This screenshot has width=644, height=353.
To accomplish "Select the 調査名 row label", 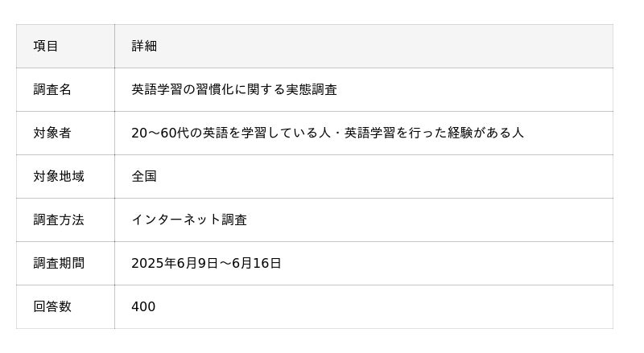I will (52, 89).
